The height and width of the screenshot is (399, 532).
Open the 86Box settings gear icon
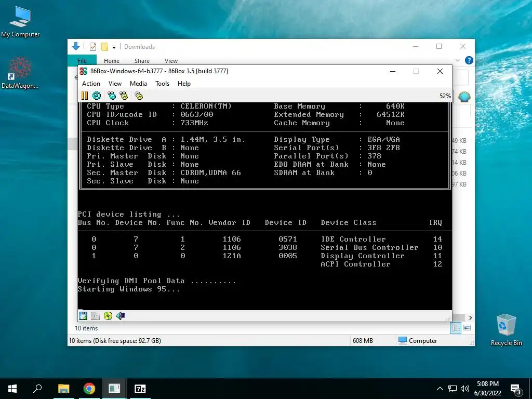tap(139, 96)
